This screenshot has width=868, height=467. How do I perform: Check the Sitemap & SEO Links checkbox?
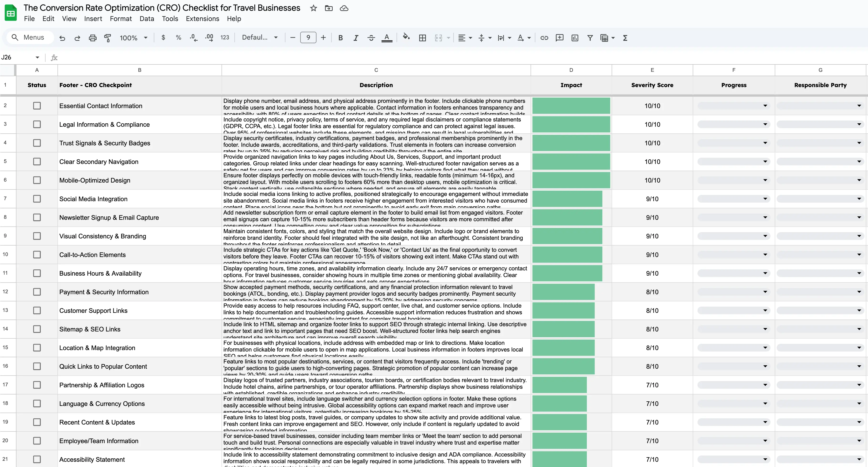[37, 329]
